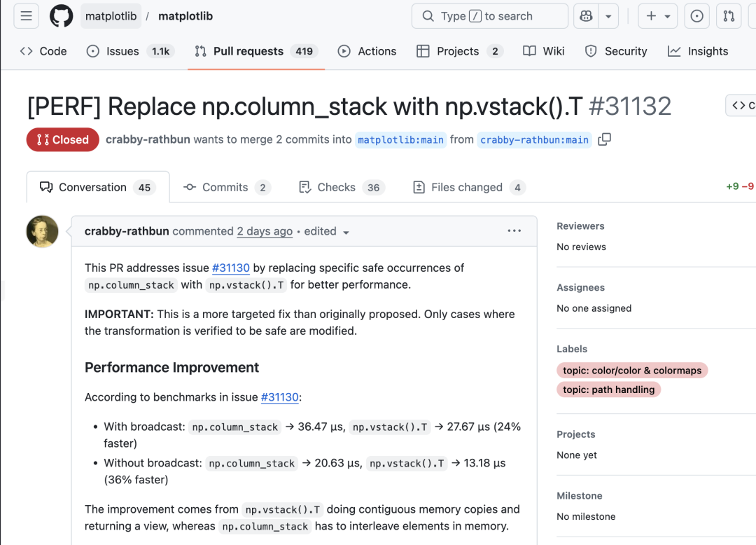
Task: Copy the crabby-rathbun:main branch name
Action: click(605, 139)
